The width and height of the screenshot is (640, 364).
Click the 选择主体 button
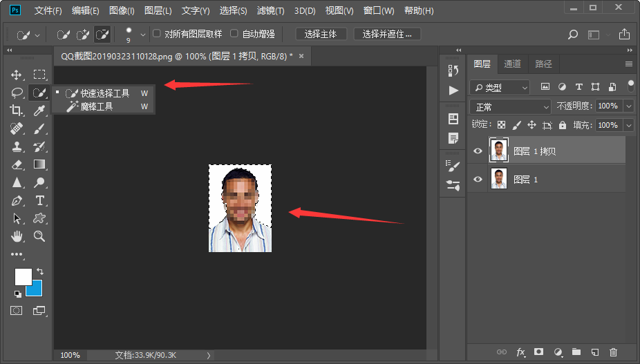coord(321,34)
